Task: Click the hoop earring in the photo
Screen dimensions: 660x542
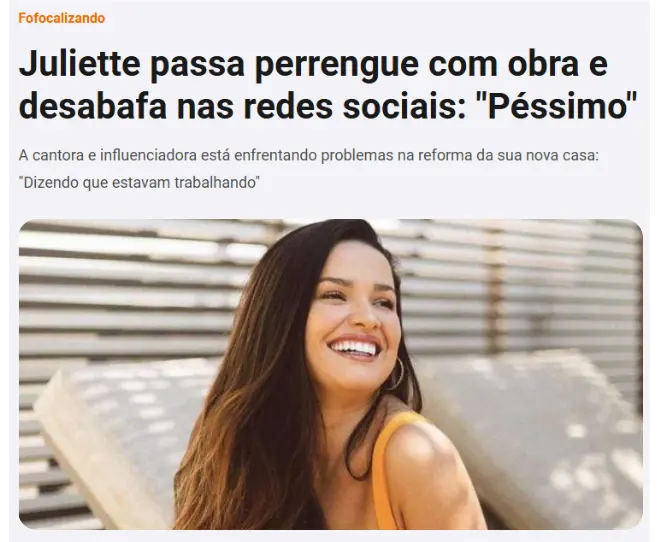Action: [397, 374]
